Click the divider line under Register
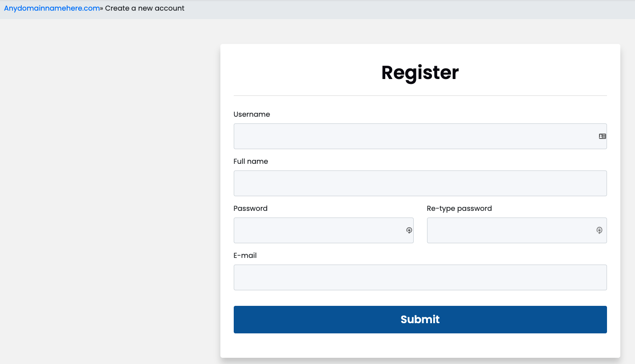The image size is (635, 364). pyautogui.click(x=420, y=94)
